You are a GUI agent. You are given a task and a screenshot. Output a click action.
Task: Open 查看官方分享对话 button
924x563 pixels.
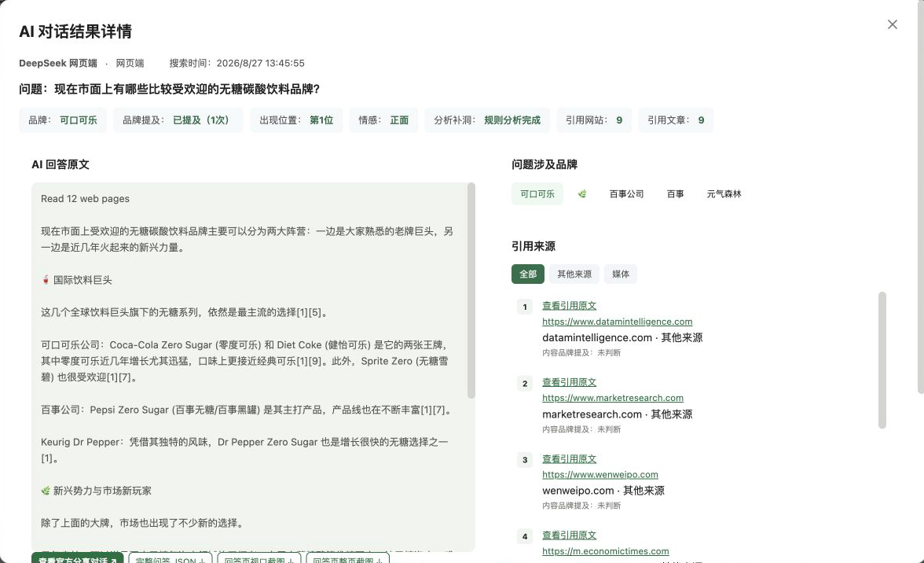pyautogui.click(x=77, y=558)
